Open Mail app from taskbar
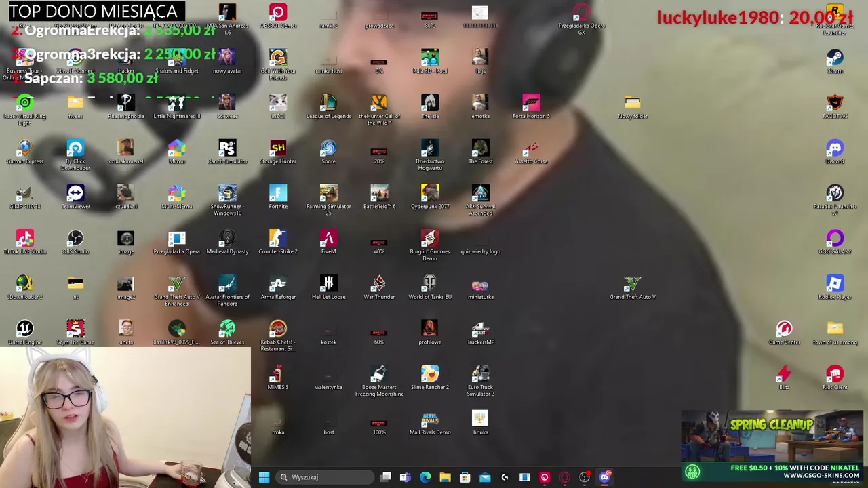This screenshot has width=868, height=488. tap(485, 477)
